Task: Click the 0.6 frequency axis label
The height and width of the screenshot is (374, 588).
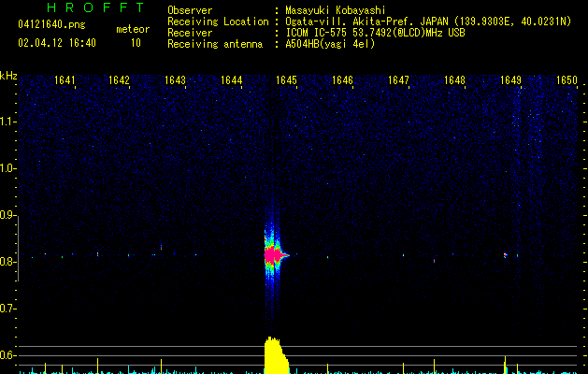Action: (8, 355)
